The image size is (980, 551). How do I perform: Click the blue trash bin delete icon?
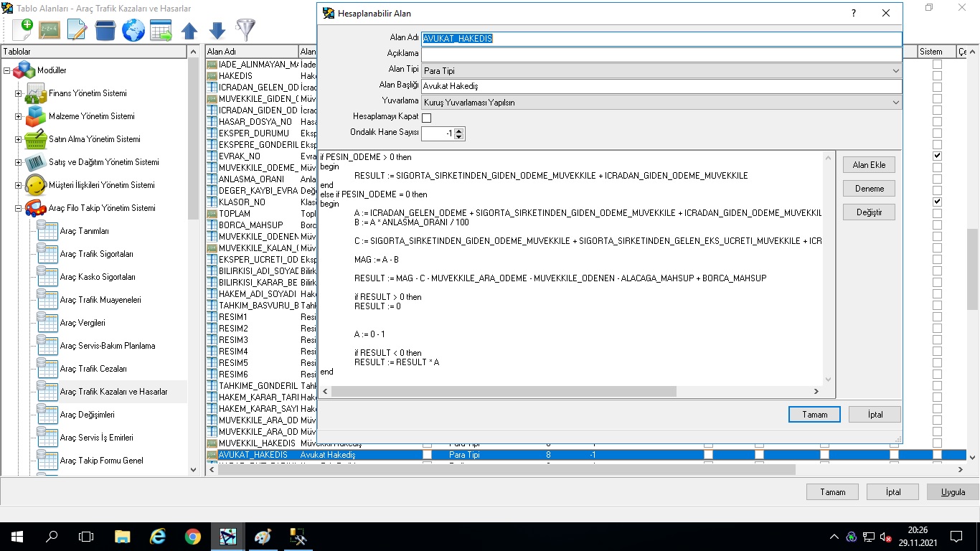click(105, 29)
